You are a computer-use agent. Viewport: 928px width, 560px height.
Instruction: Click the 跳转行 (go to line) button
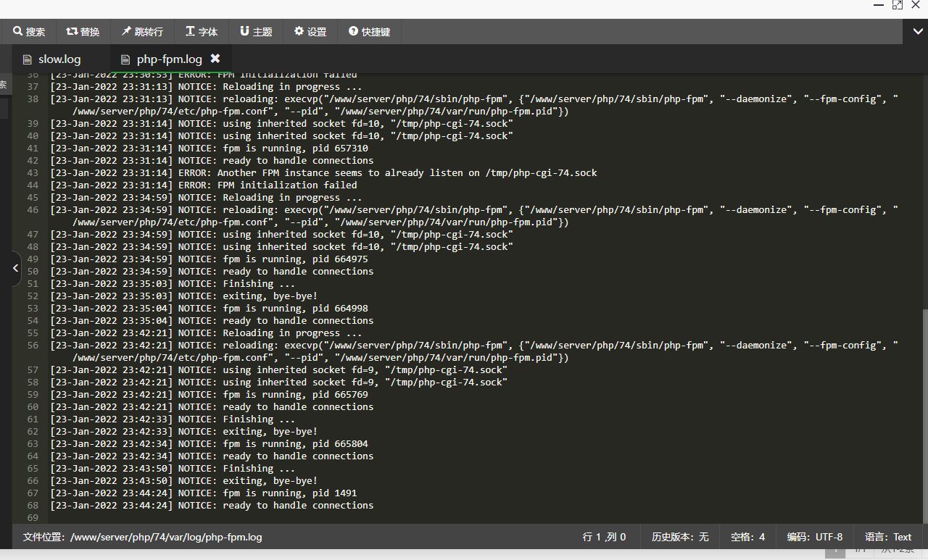click(x=142, y=32)
